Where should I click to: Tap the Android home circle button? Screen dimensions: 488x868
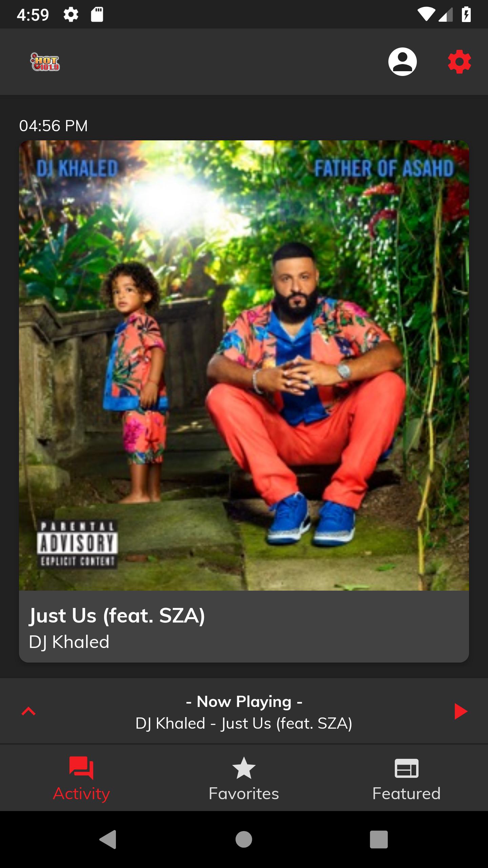(244, 840)
